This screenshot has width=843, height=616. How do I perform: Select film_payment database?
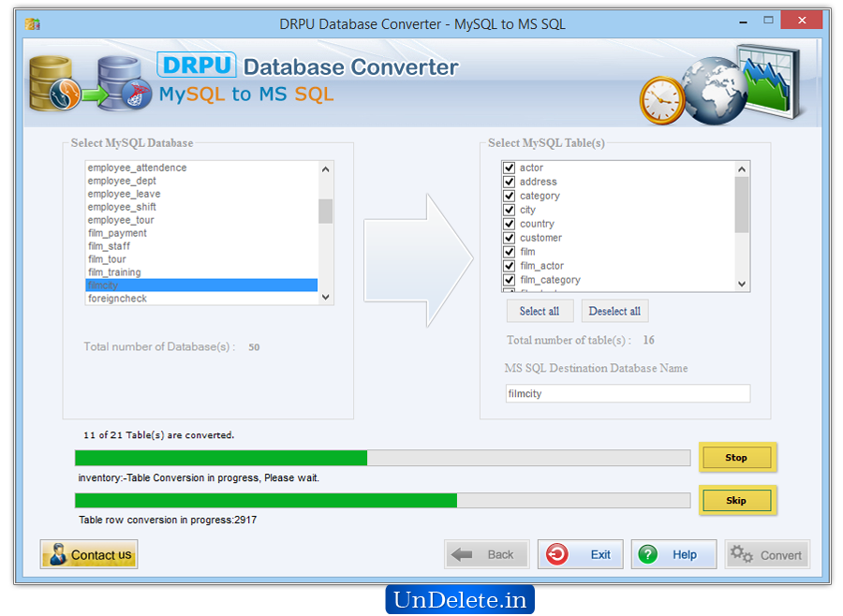(201, 233)
